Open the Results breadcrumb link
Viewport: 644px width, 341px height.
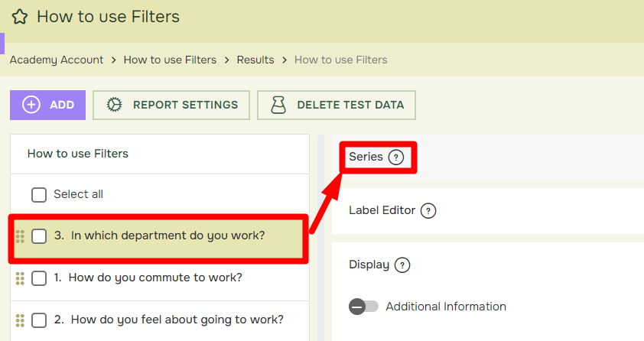[255, 60]
